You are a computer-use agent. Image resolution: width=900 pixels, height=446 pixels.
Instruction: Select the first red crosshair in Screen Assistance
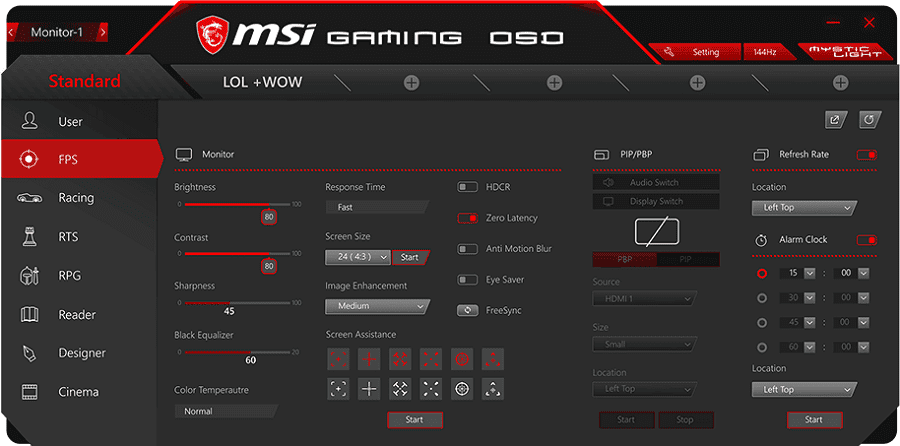[x=338, y=359]
